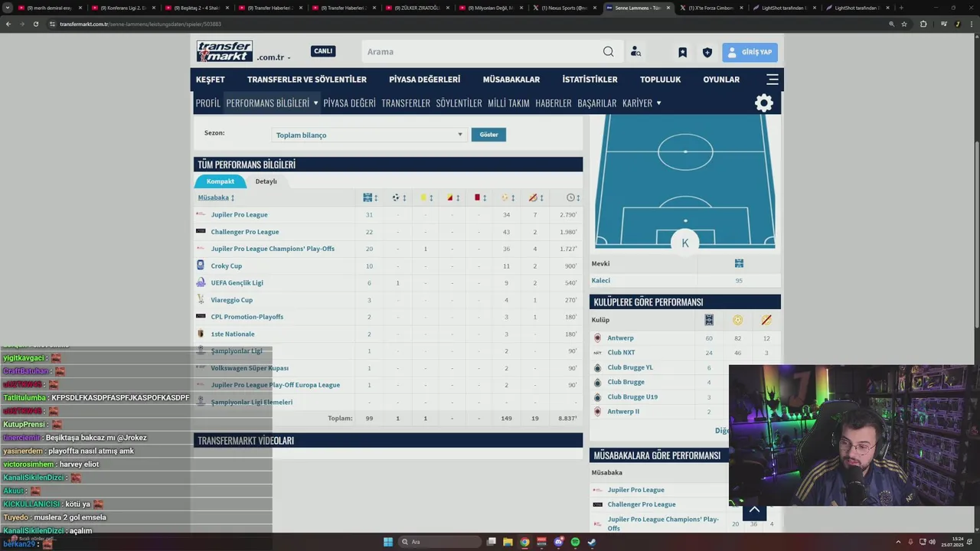The width and height of the screenshot is (980, 551).
Task: Open the Keşfet menu
Action: [x=210, y=80]
